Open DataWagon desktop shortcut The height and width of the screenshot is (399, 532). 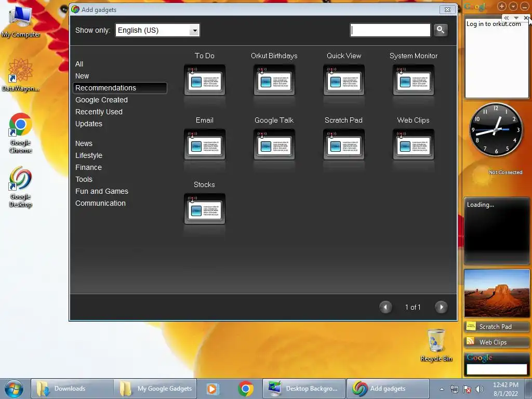tap(20, 75)
